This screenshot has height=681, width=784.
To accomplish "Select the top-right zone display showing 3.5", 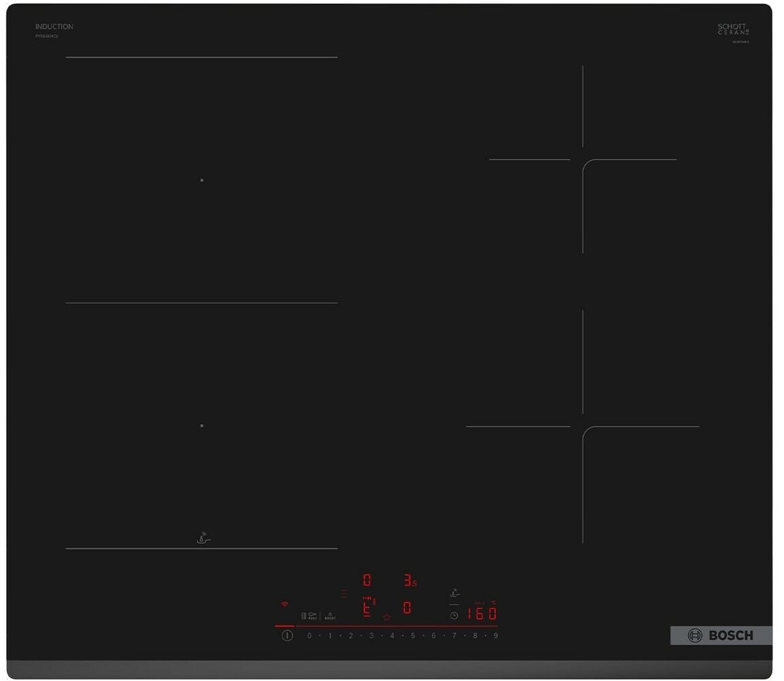I will (x=409, y=581).
